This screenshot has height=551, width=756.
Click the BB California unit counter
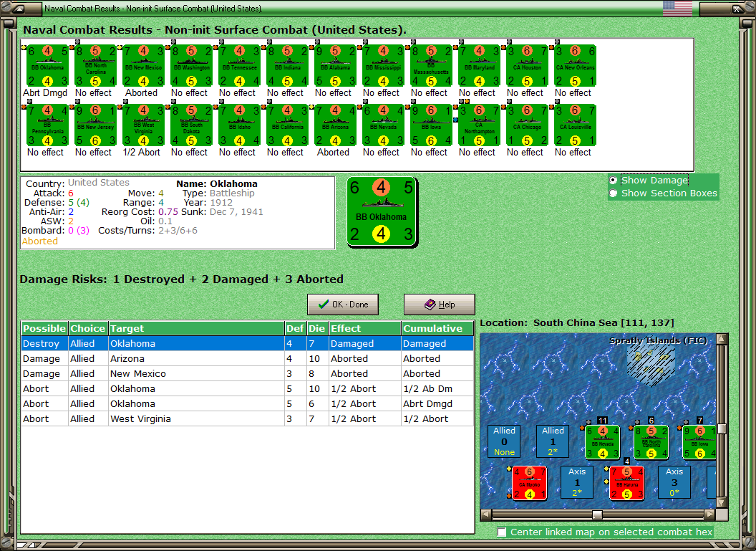point(287,125)
